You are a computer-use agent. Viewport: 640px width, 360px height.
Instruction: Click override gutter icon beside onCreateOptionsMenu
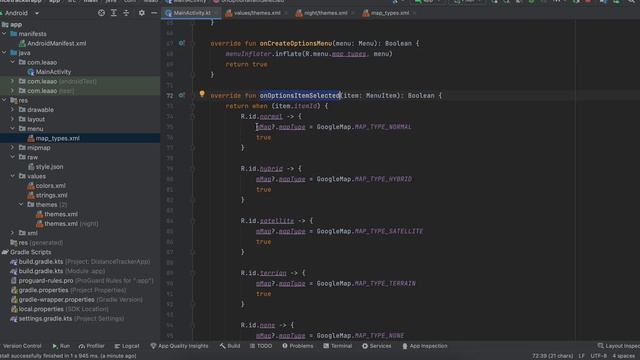[182, 43]
